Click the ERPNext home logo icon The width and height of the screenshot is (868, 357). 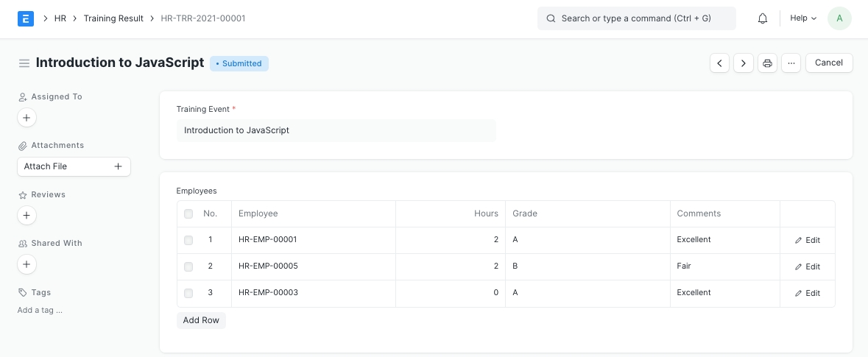pyautogui.click(x=26, y=18)
